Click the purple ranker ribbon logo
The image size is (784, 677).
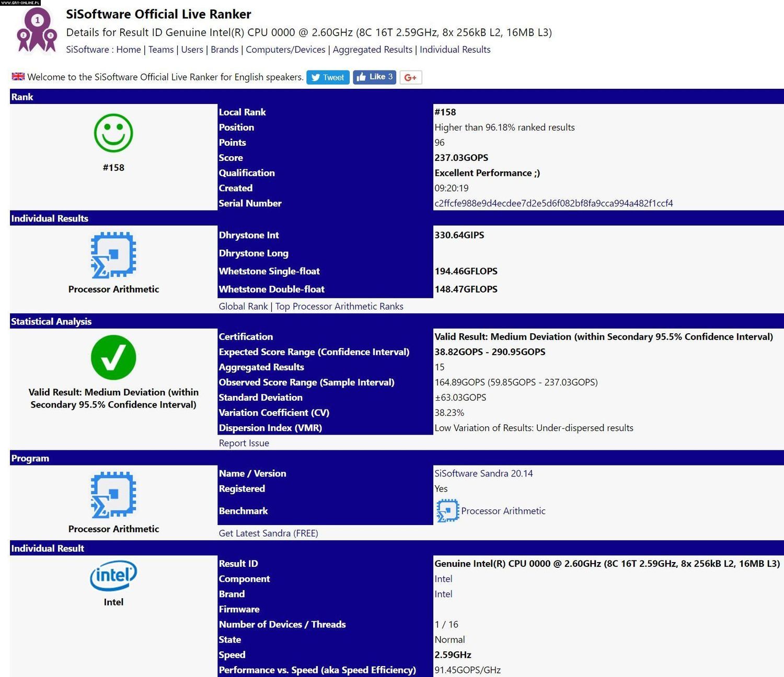pos(37,30)
